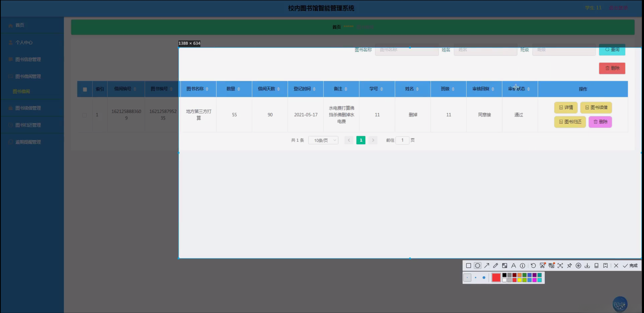
Task: Save screenshot with download icon
Action: pyautogui.click(x=587, y=265)
